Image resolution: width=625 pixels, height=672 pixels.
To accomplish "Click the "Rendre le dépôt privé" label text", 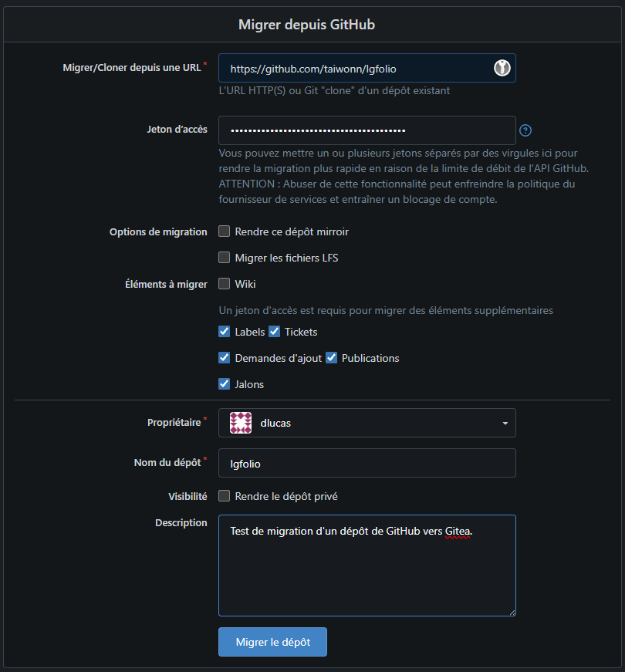I will 286,496.
